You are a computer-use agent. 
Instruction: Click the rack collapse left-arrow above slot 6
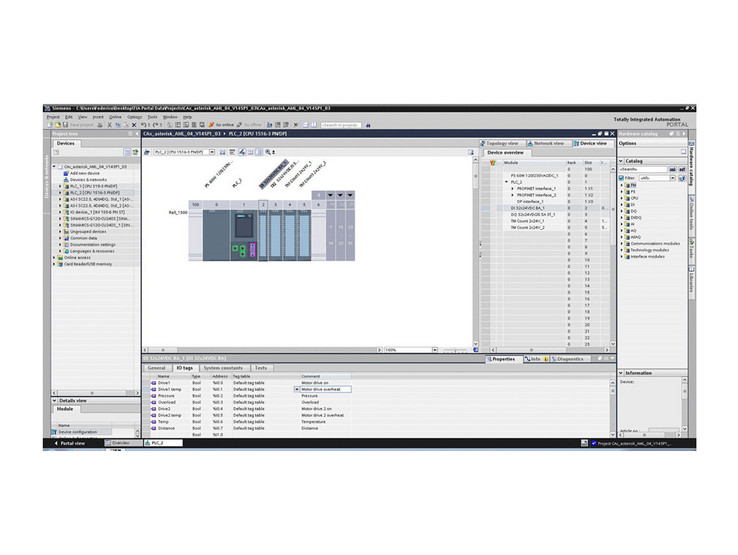coord(319,195)
